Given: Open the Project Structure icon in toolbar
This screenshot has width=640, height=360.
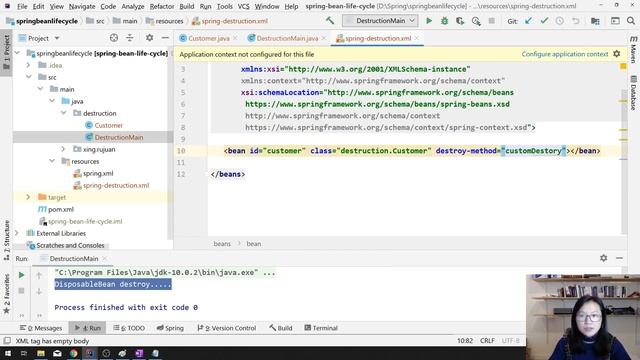Looking at the screenshot, I should click(x=595, y=21).
